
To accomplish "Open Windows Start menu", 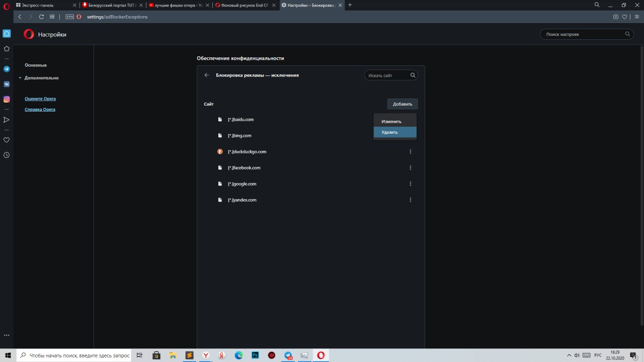I will point(8,355).
